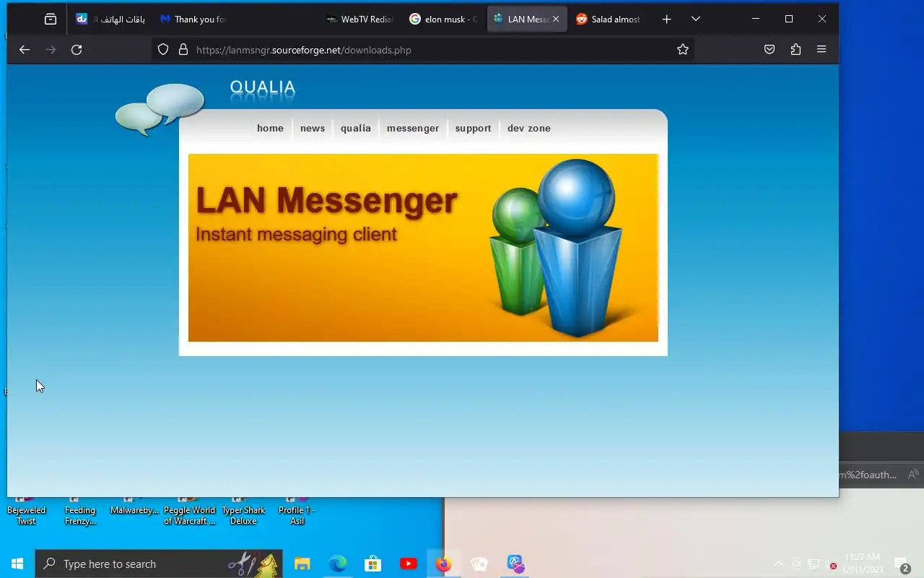Screen dimensions: 924x578
Task: Click the Instant messaging client subtitle
Action: point(296,235)
